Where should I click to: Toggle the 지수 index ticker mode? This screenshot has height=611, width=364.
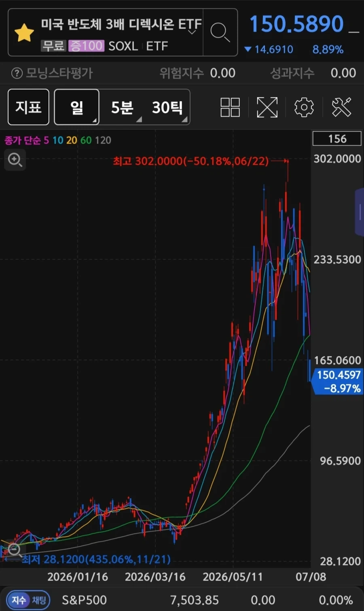point(18,600)
